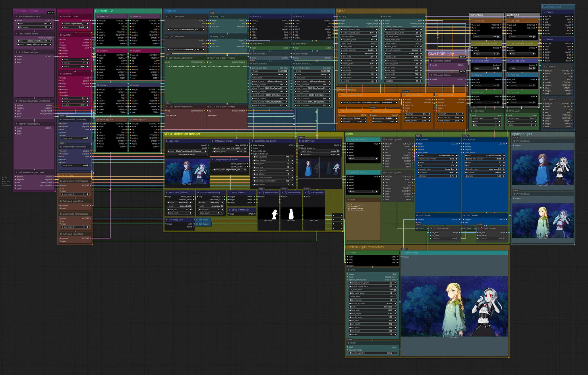The width and height of the screenshot is (588, 375).
Task: Increase blur_sigma in Self-Attention Guidance
Action: click(51, 27)
